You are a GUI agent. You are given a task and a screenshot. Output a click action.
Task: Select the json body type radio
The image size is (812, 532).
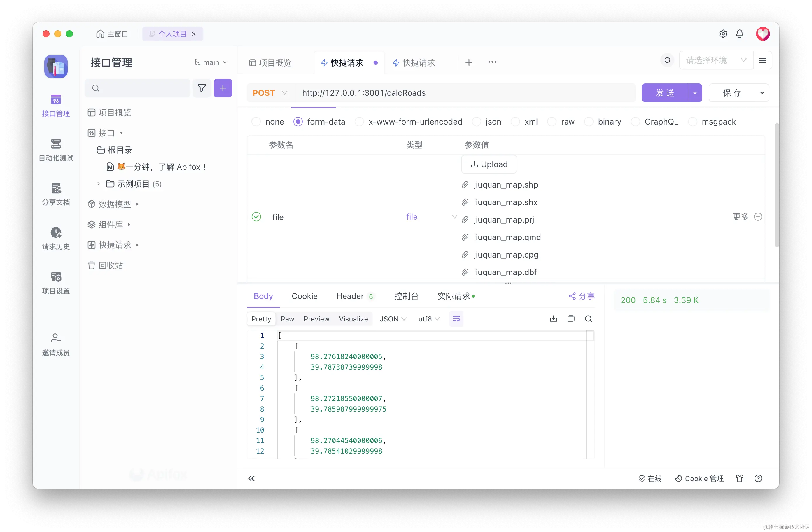pyautogui.click(x=476, y=122)
